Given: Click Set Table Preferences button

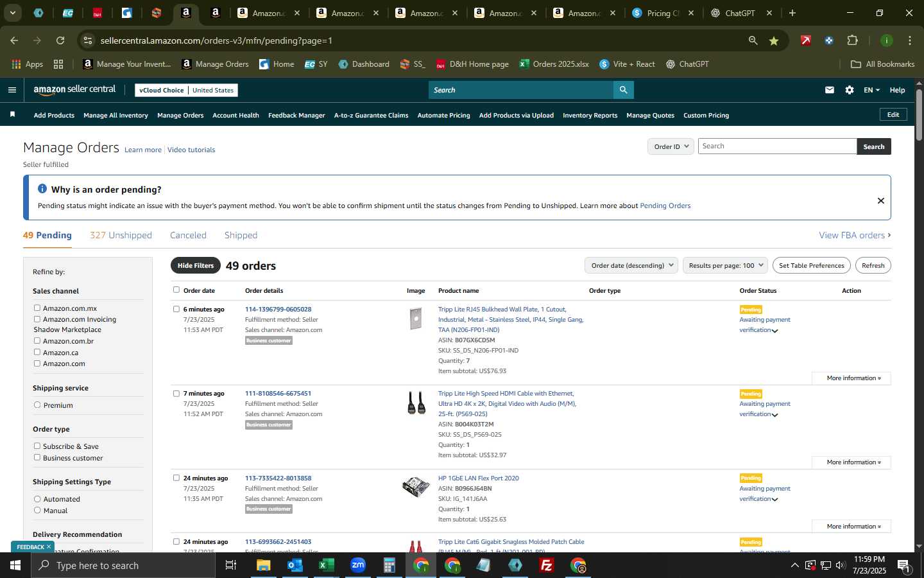Looking at the screenshot, I should [x=811, y=265].
